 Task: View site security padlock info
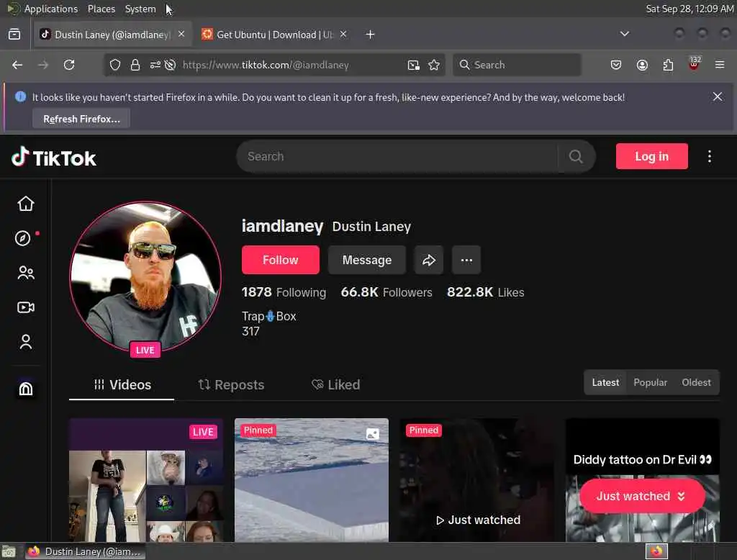click(135, 65)
